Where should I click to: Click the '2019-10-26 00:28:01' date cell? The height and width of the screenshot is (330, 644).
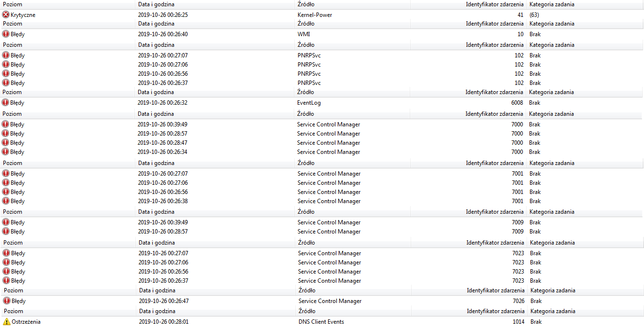(x=164, y=322)
